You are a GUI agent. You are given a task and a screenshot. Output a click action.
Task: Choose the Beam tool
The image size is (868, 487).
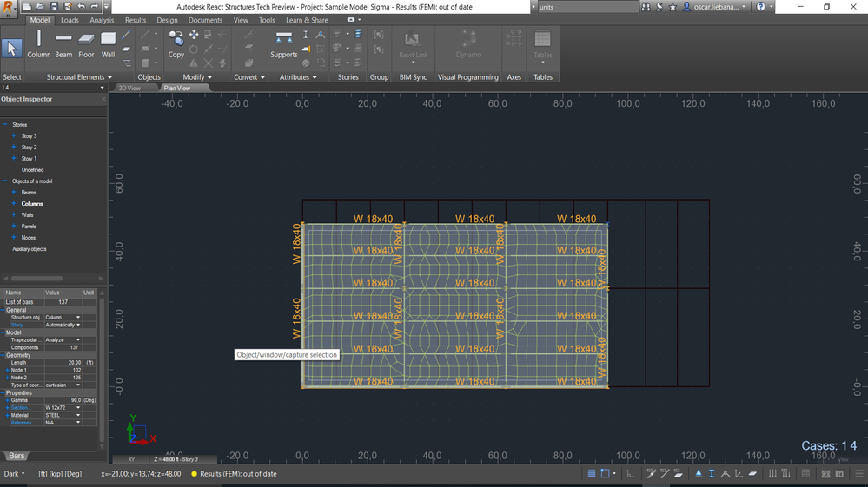[x=63, y=44]
